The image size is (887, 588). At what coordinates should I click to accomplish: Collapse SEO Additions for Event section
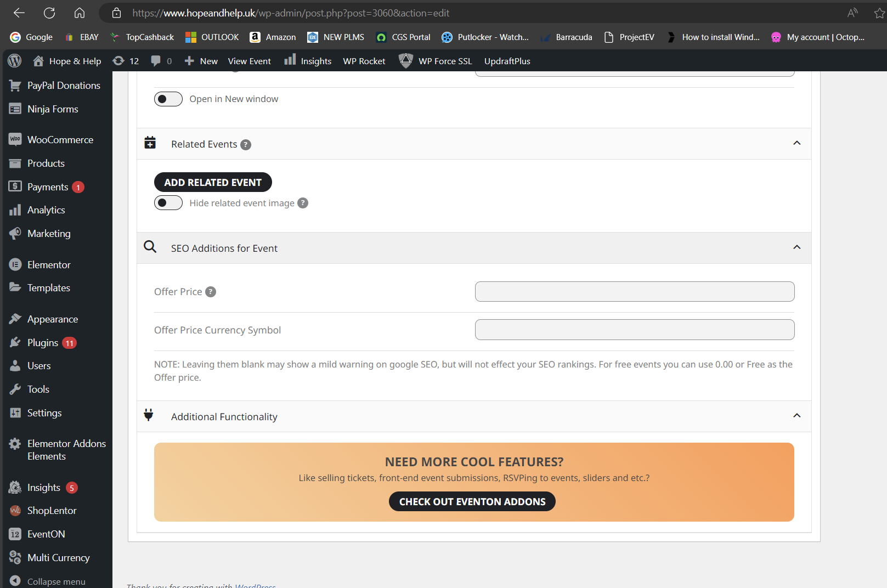click(797, 247)
